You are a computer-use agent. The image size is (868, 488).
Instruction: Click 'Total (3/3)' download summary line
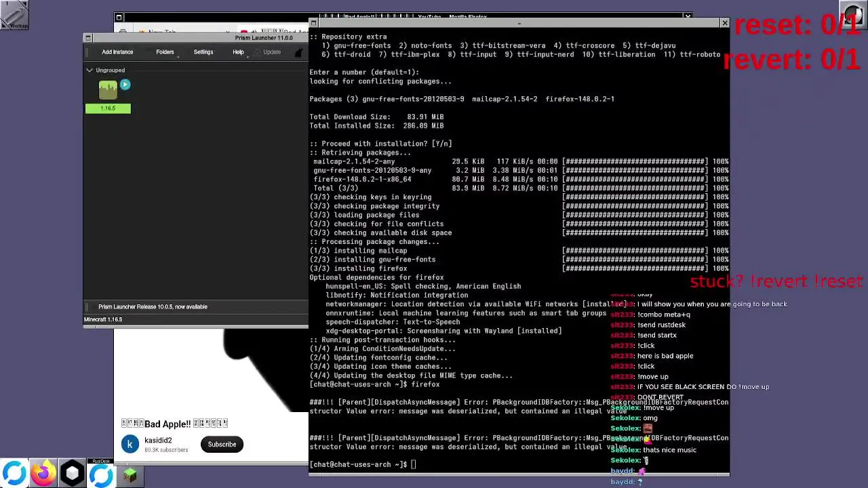tap(519, 188)
